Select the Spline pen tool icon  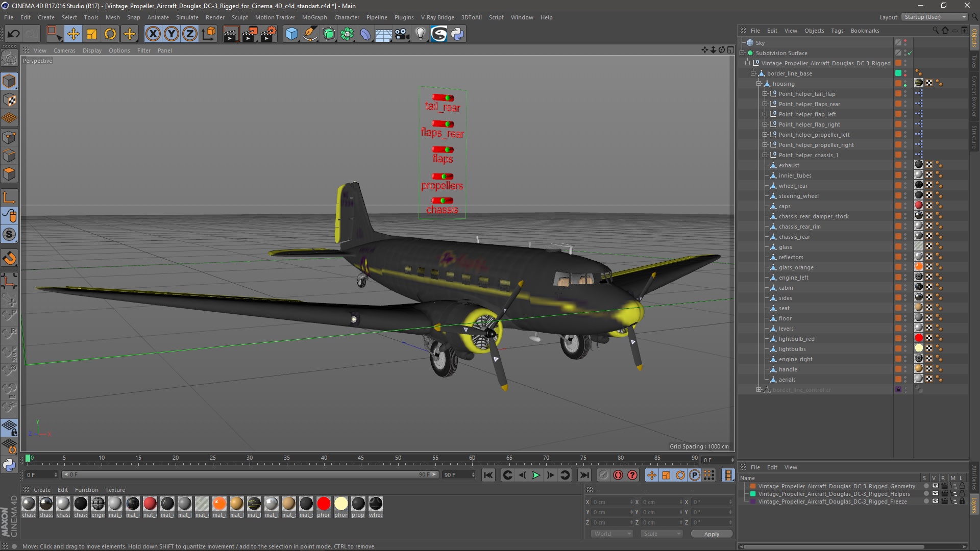coord(310,34)
